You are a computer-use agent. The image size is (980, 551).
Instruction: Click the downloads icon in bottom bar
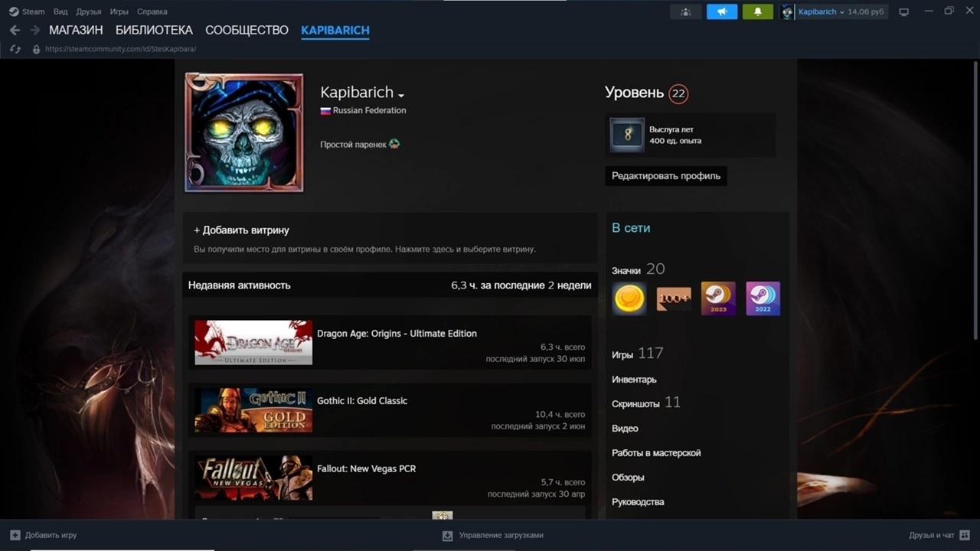[x=448, y=536]
